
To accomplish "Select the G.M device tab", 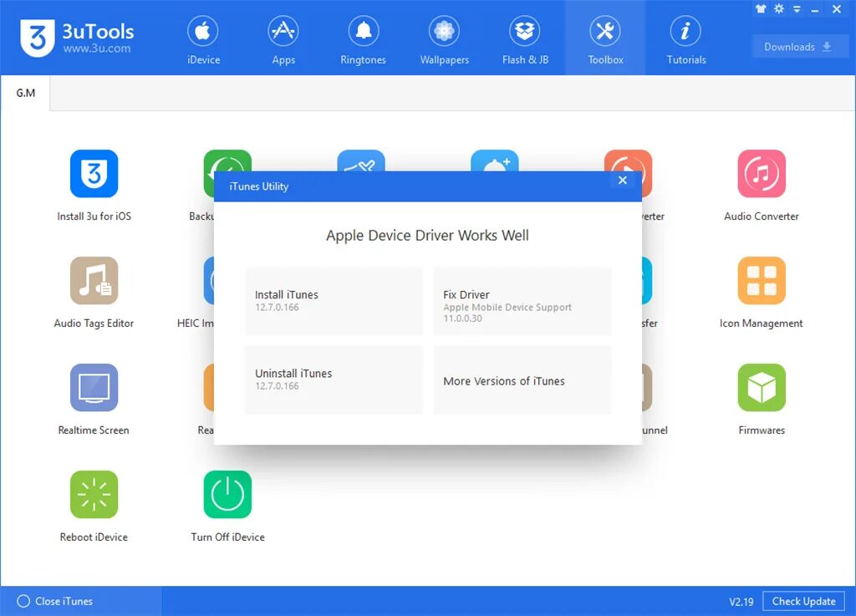I will pos(26,94).
